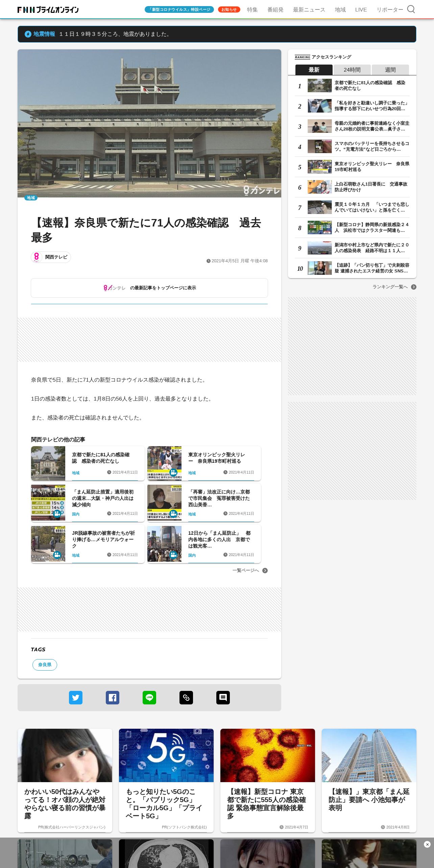The width and height of the screenshot is (434, 868).
Task: Share article on Twitter
Action: pos(76,698)
